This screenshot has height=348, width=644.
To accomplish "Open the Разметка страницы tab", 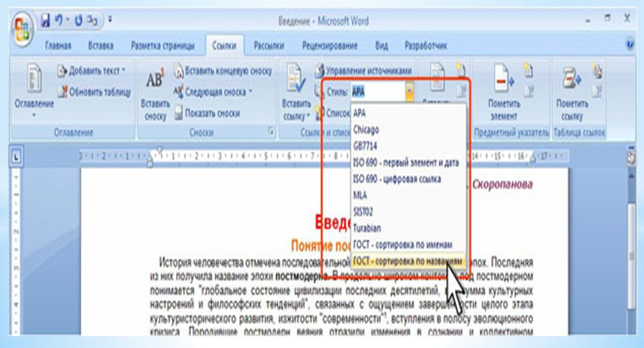I will click(x=163, y=46).
